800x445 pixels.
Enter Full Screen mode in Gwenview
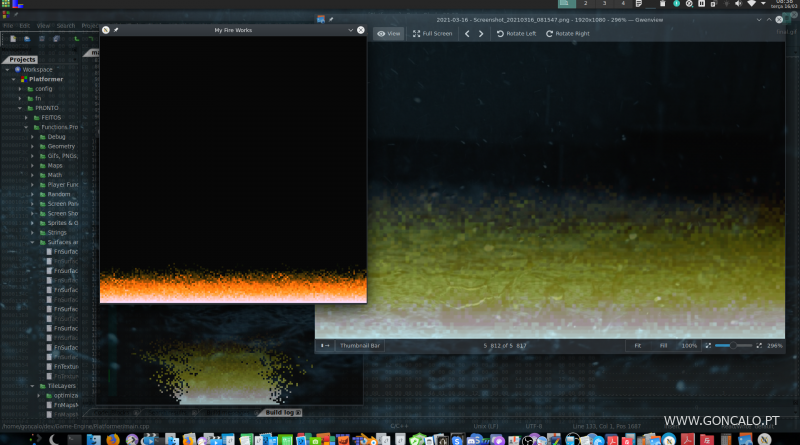[432, 34]
